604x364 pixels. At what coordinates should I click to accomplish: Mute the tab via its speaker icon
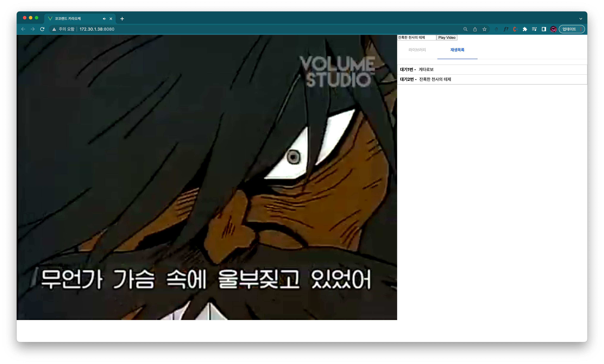point(104,19)
